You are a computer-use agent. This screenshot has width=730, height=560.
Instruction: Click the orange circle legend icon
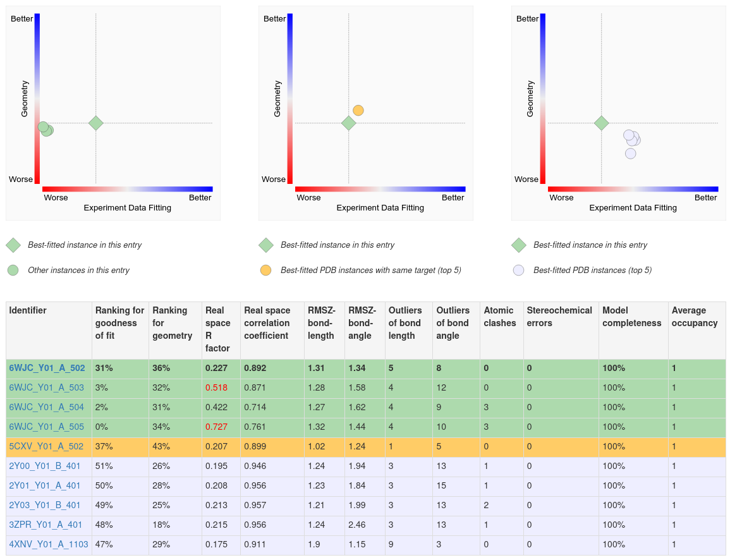coord(265,271)
